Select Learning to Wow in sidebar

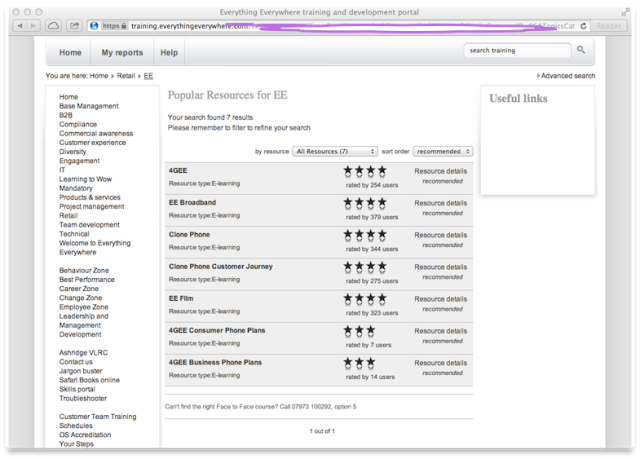click(x=85, y=179)
